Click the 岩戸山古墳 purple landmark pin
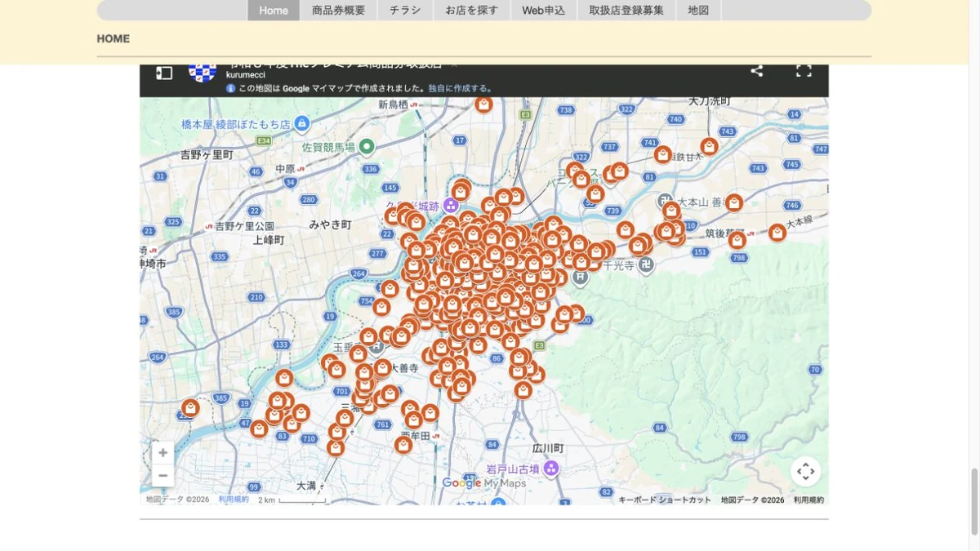 [x=551, y=469]
